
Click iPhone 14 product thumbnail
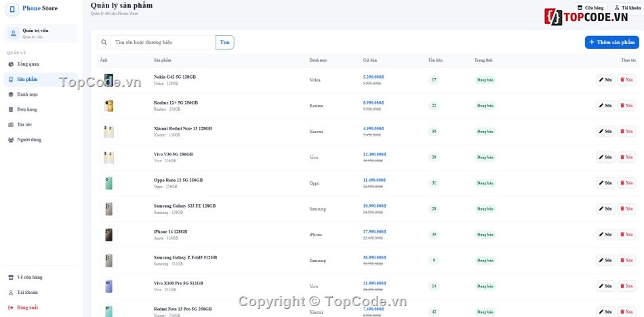coord(109,235)
